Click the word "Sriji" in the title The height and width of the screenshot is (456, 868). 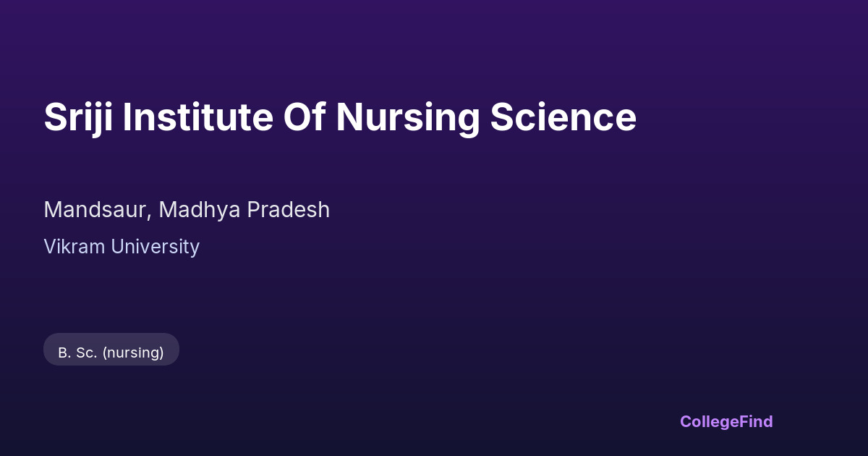[x=78, y=117]
